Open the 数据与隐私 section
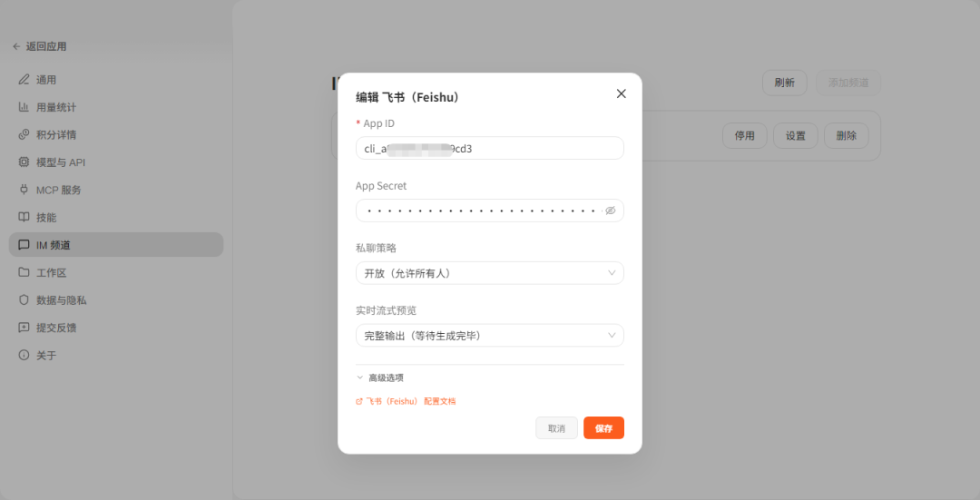 coord(115,299)
